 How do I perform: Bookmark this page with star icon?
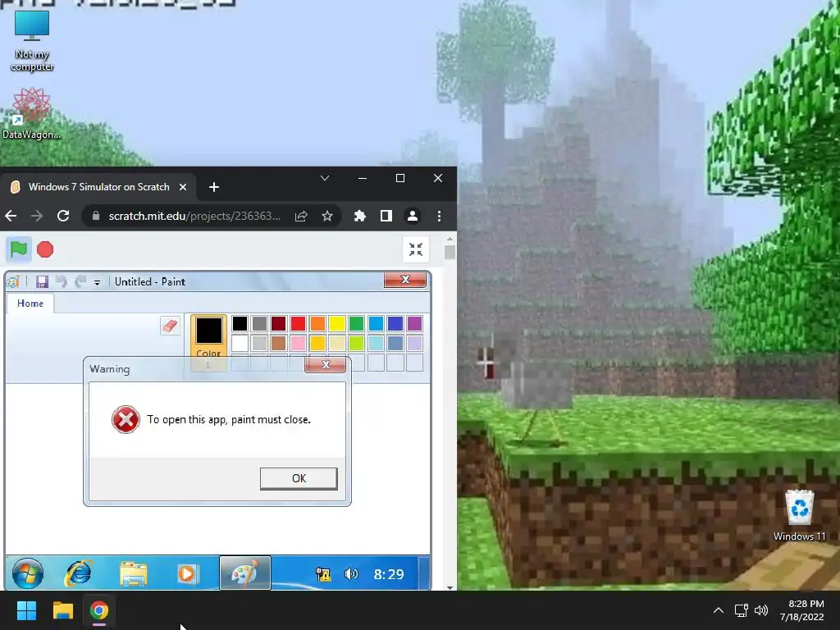point(327,216)
